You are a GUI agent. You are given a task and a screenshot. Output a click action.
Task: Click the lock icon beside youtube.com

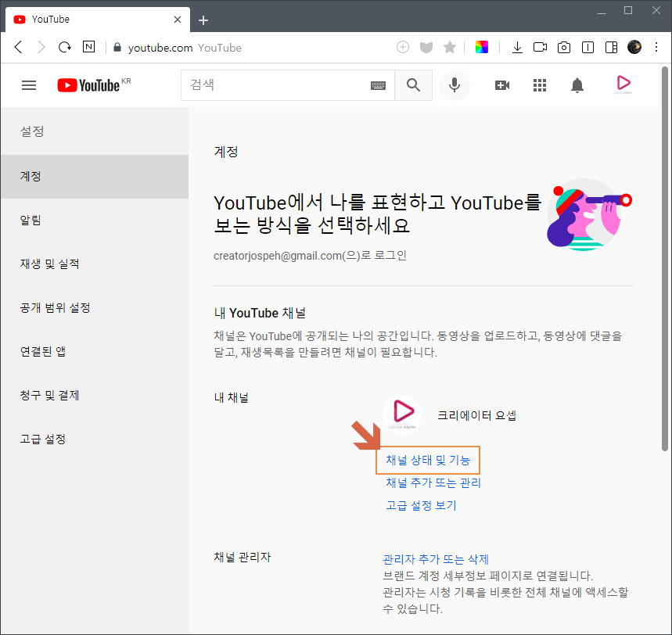click(x=117, y=47)
